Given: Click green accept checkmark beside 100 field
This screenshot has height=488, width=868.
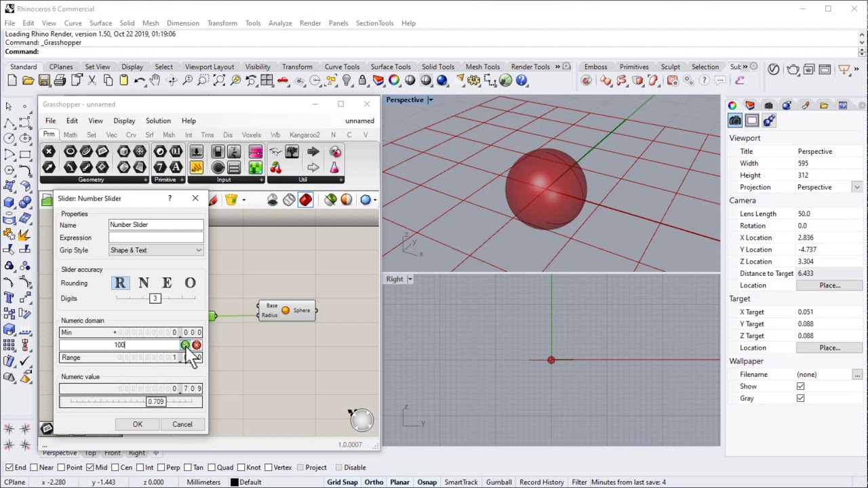Looking at the screenshot, I should pos(185,345).
